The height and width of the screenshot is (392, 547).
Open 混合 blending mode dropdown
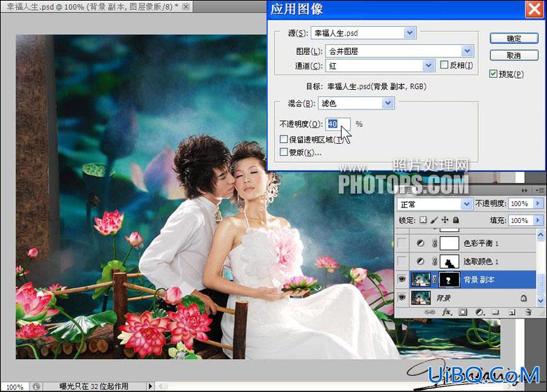(x=388, y=103)
